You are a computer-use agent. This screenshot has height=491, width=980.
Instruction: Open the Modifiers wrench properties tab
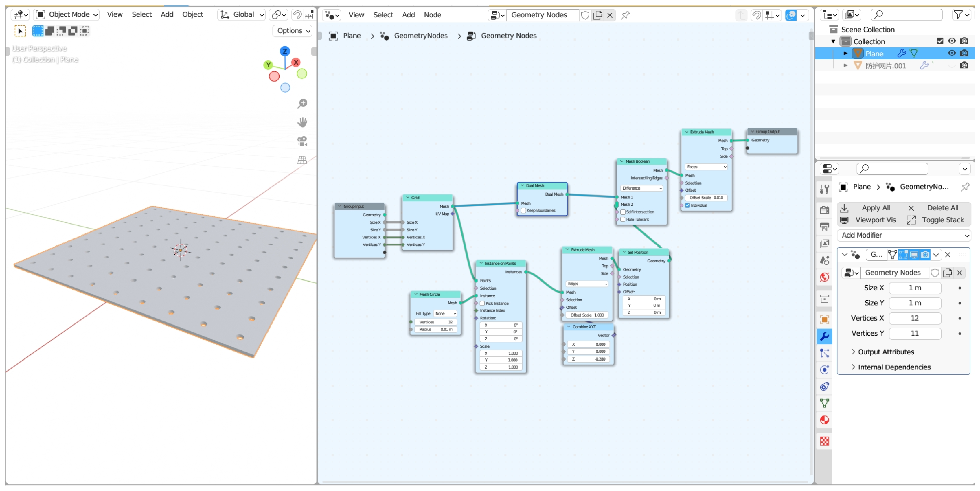point(824,336)
